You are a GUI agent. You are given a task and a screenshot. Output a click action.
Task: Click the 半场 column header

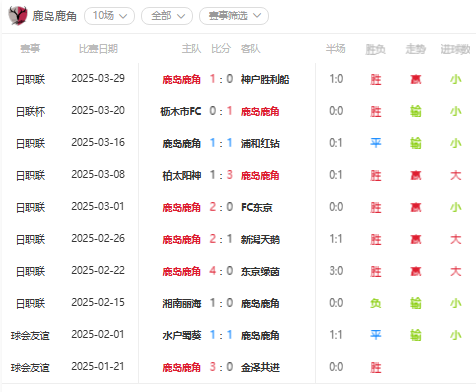coord(336,49)
